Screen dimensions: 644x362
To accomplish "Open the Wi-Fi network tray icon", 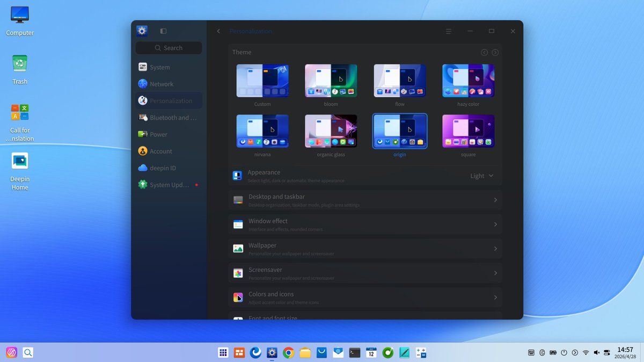I will 586,353.
